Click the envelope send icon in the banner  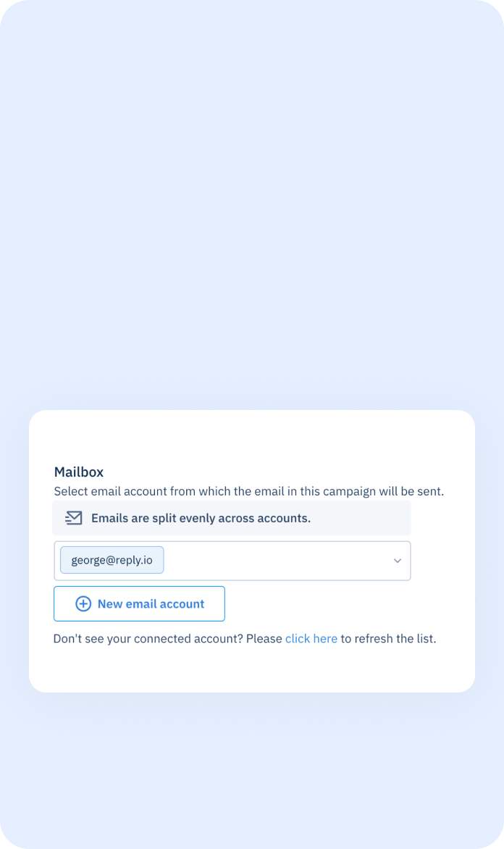74,518
